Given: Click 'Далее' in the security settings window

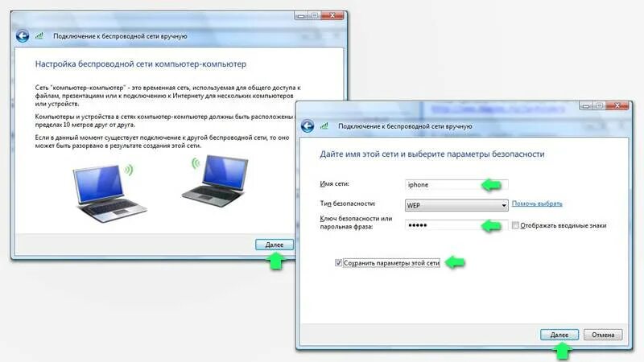Looking at the screenshot, I should pos(559,335).
